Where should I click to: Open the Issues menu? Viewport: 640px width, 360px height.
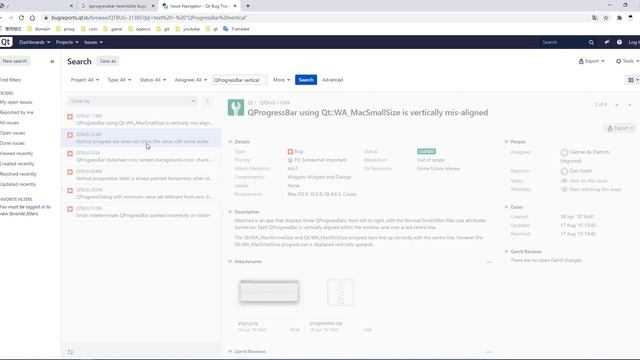click(x=93, y=42)
